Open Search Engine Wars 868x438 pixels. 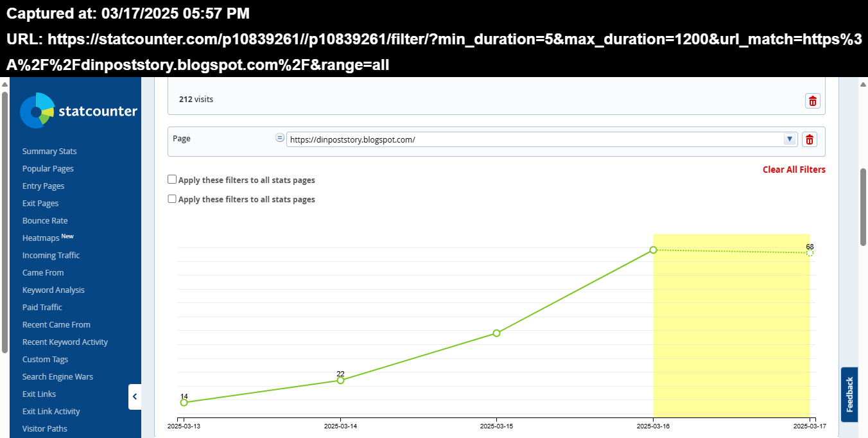[x=58, y=377]
